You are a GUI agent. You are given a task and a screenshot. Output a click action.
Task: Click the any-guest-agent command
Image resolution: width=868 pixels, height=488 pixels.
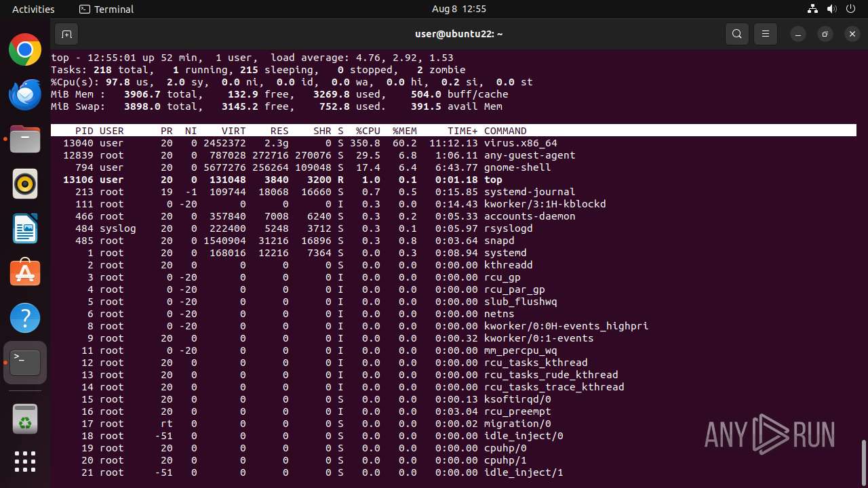coord(530,155)
